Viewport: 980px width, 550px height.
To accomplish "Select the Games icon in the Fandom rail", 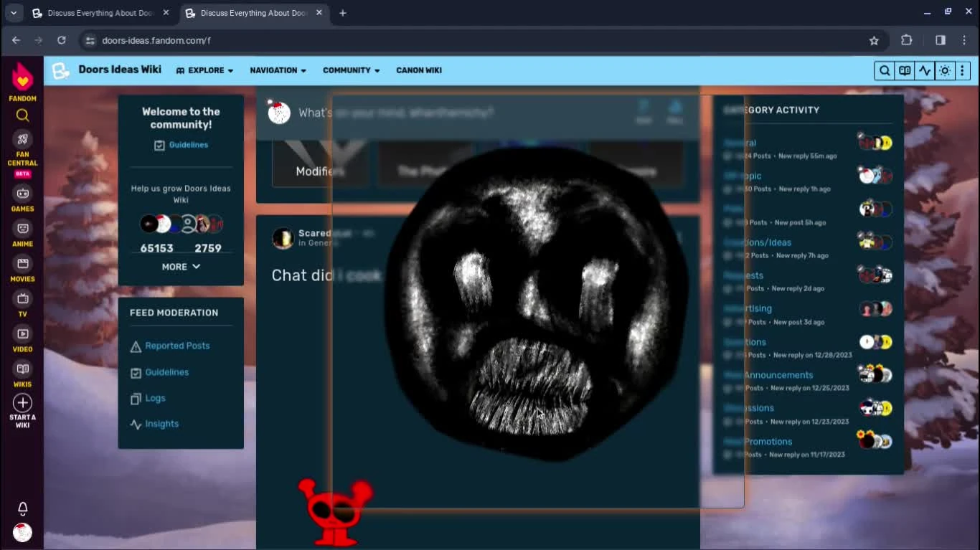I will [22, 194].
